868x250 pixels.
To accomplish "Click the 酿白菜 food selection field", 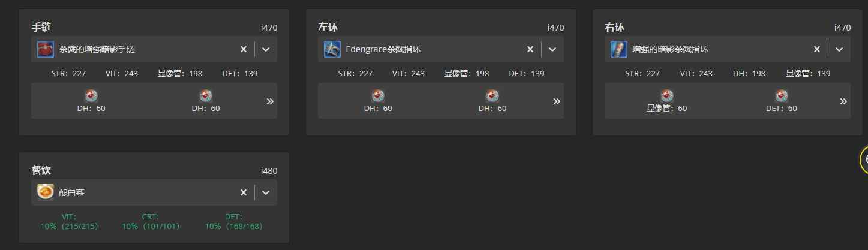I will click(154, 192).
